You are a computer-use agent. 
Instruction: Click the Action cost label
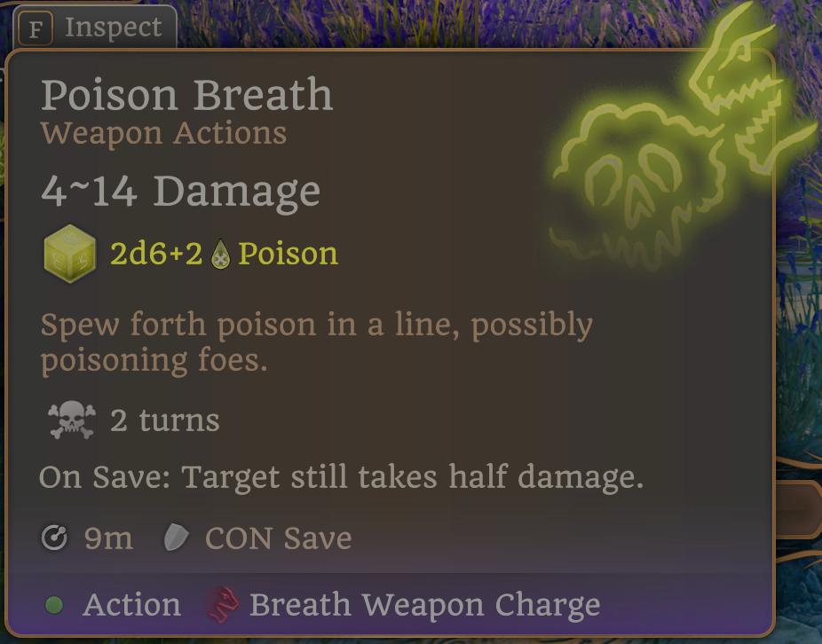[131, 605]
